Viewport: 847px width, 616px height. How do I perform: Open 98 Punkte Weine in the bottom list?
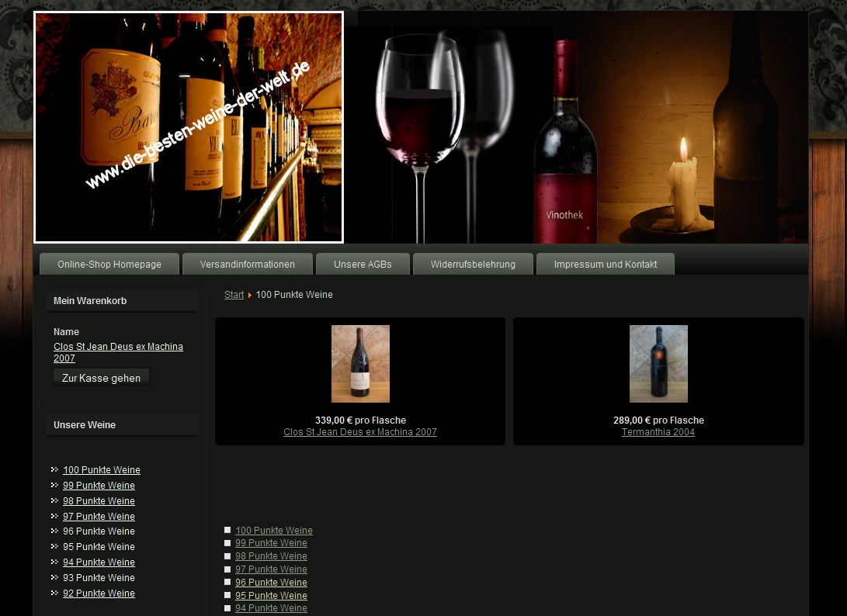point(271,556)
